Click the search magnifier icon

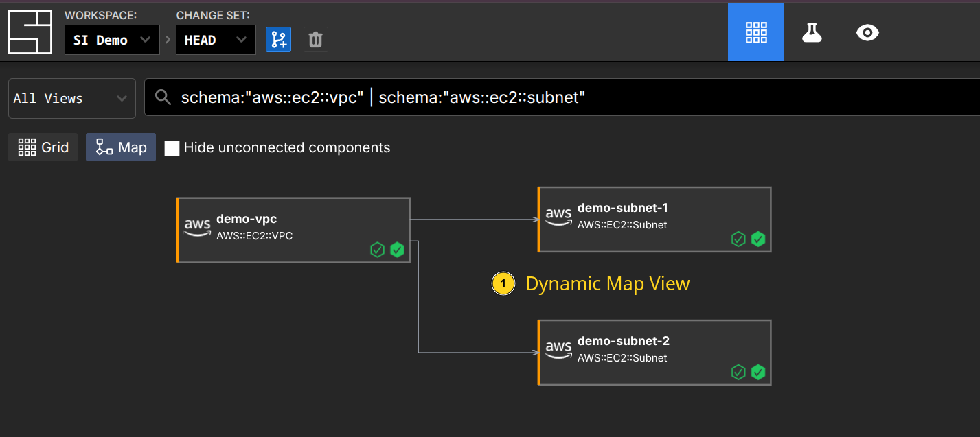coord(163,97)
